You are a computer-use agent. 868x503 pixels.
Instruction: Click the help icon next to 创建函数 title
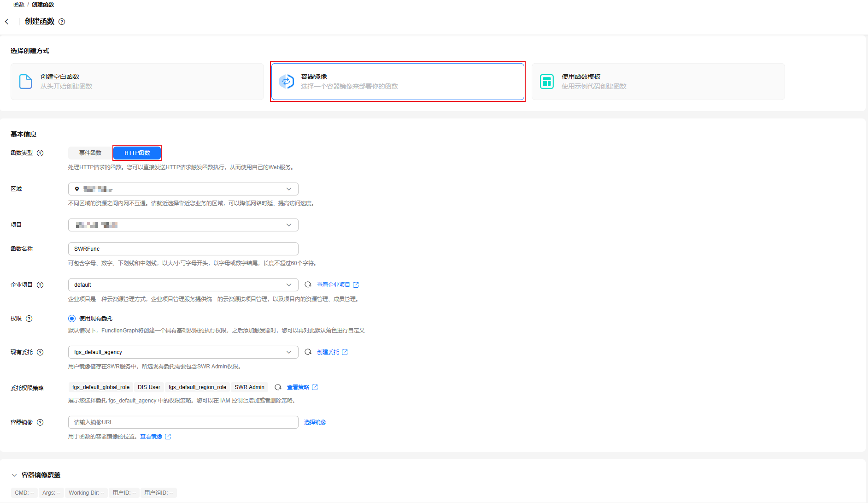point(62,22)
